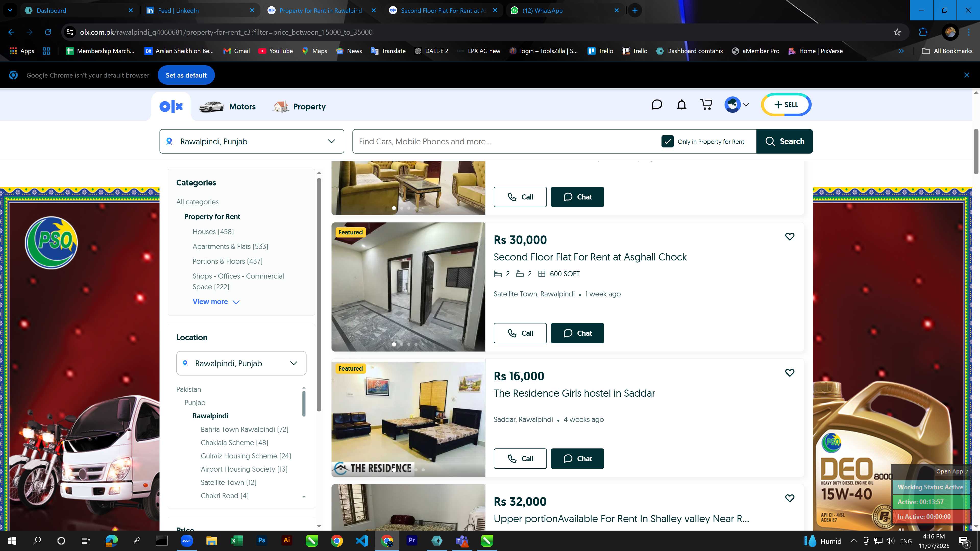980x551 pixels.
Task: Open Chrome extensions puzzle icon
Action: (x=923, y=32)
